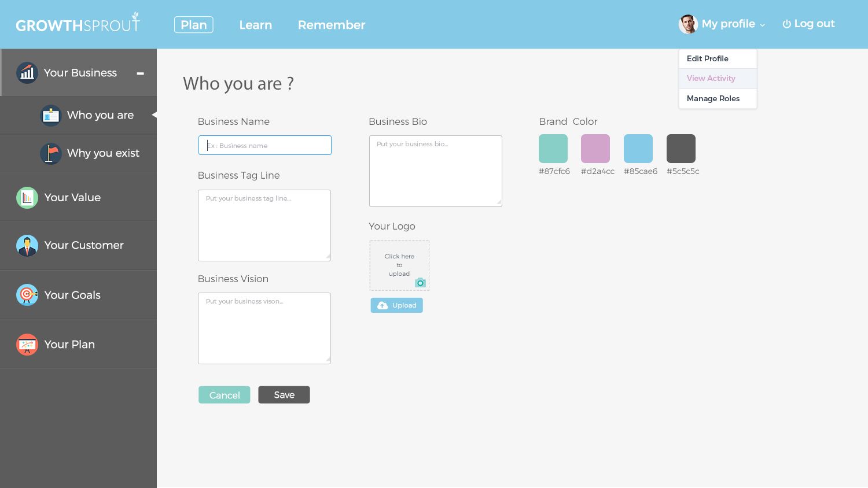868x488 pixels.
Task: Click the Who you are ? heading
Action: click(x=238, y=84)
